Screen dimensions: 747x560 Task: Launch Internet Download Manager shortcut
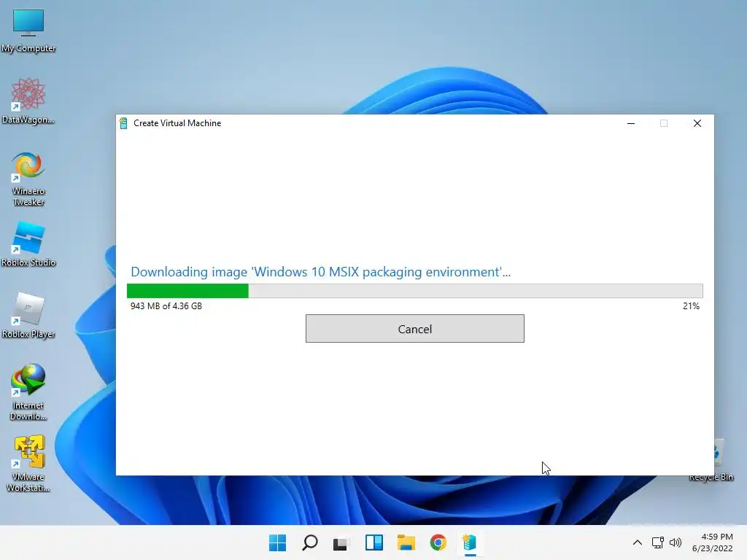click(28, 392)
